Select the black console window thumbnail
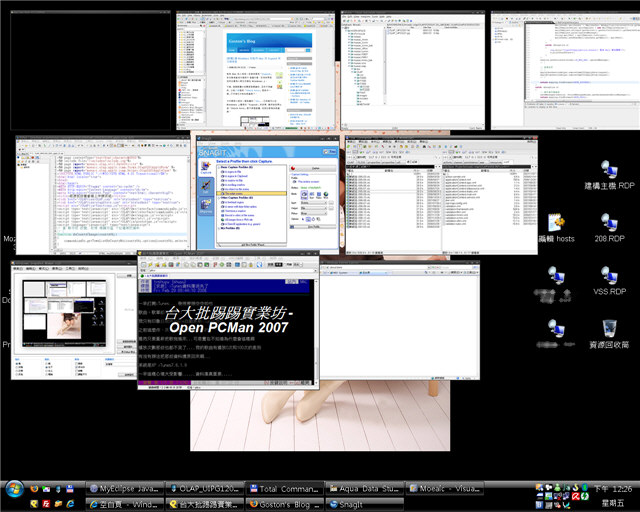This screenshot has height=512, width=640. (90, 70)
